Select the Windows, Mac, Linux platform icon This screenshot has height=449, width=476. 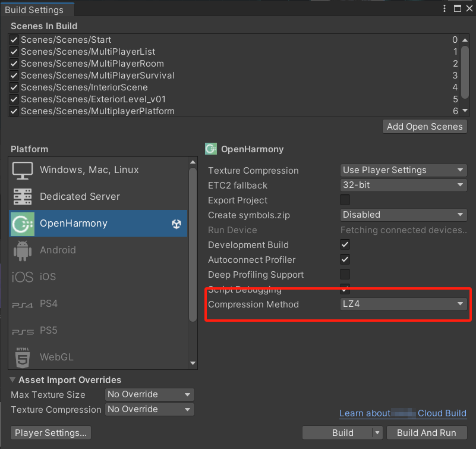click(x=23, y=170)
